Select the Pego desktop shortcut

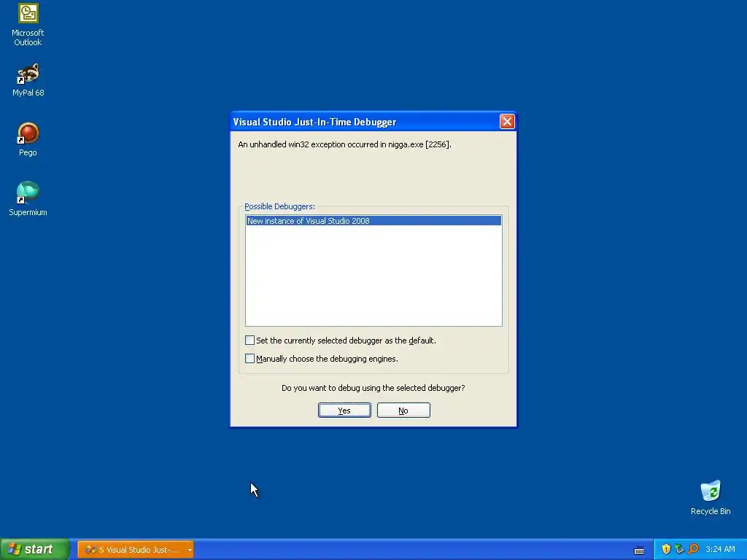coord(28,139)
